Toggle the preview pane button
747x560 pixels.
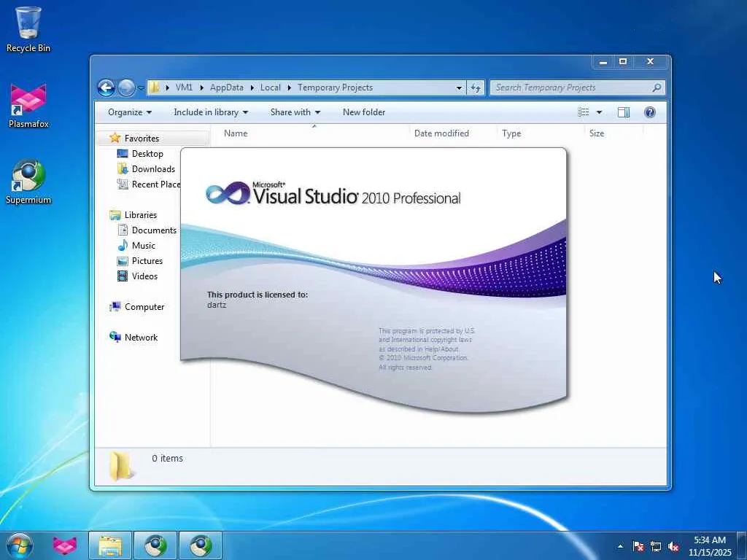pos(624,112)
